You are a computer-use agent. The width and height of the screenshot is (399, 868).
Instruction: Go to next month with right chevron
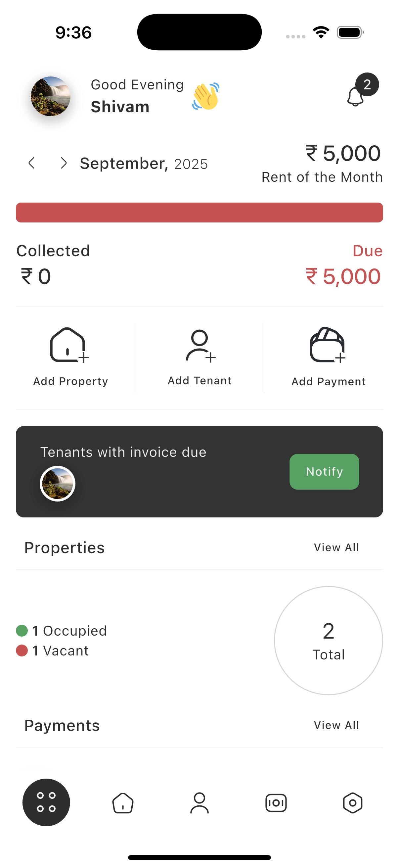pos(63,163)
